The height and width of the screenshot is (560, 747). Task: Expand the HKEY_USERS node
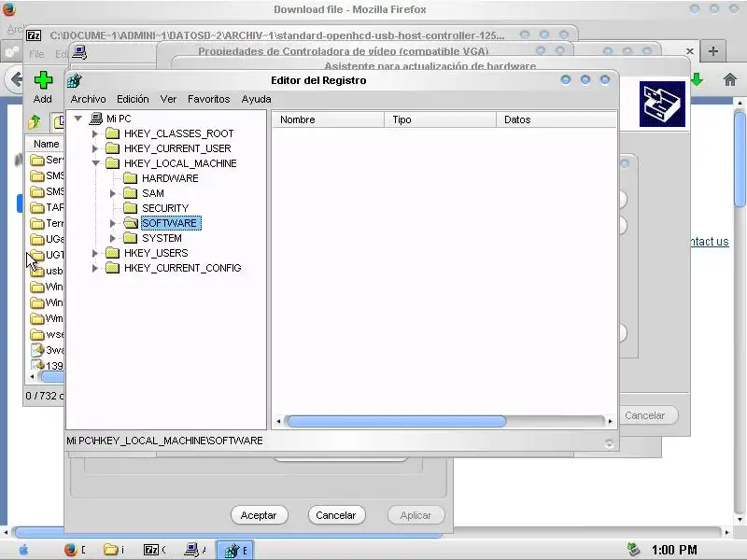coord(95,253)
